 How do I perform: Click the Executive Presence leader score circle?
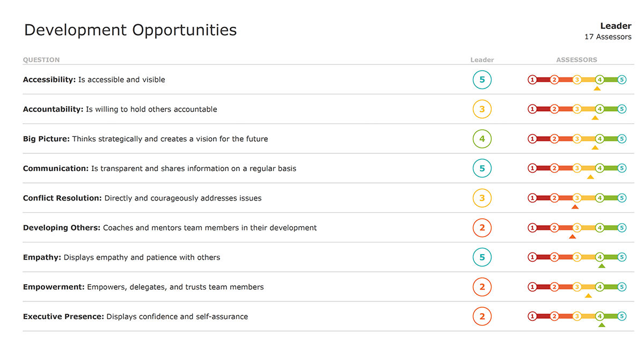pyautogui.click(x=482, y=316)
